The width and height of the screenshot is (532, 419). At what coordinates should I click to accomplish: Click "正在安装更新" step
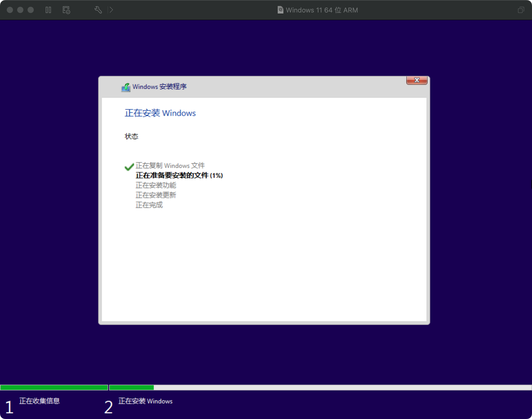coord(156,195)
